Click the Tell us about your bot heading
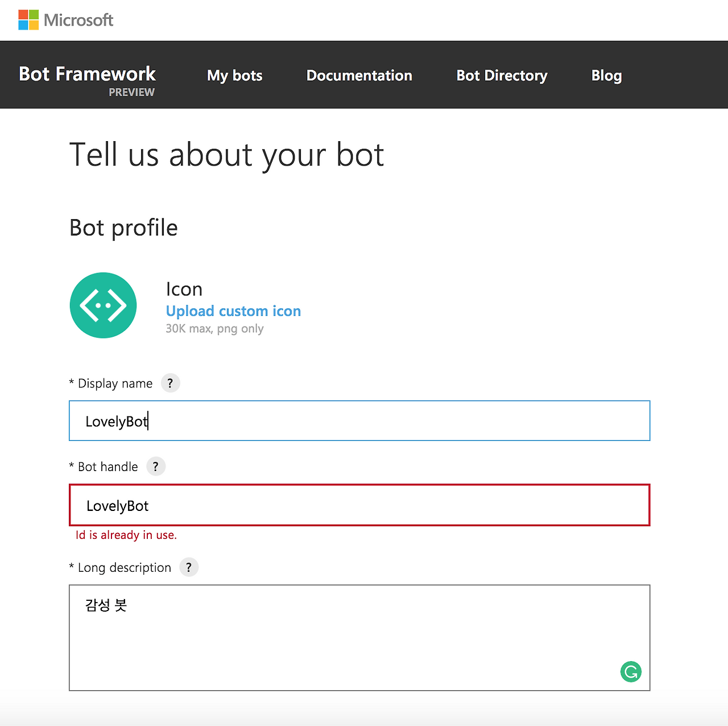Screen dimensions: 728x726 pos(226,154)
